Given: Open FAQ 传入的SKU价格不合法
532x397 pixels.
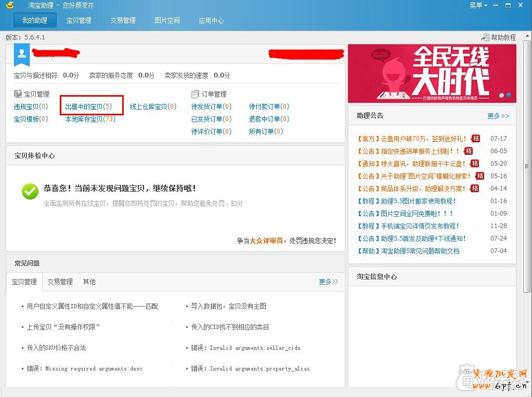Looking at the screenshot, I should pyautogui.click(x=56, y=348).
